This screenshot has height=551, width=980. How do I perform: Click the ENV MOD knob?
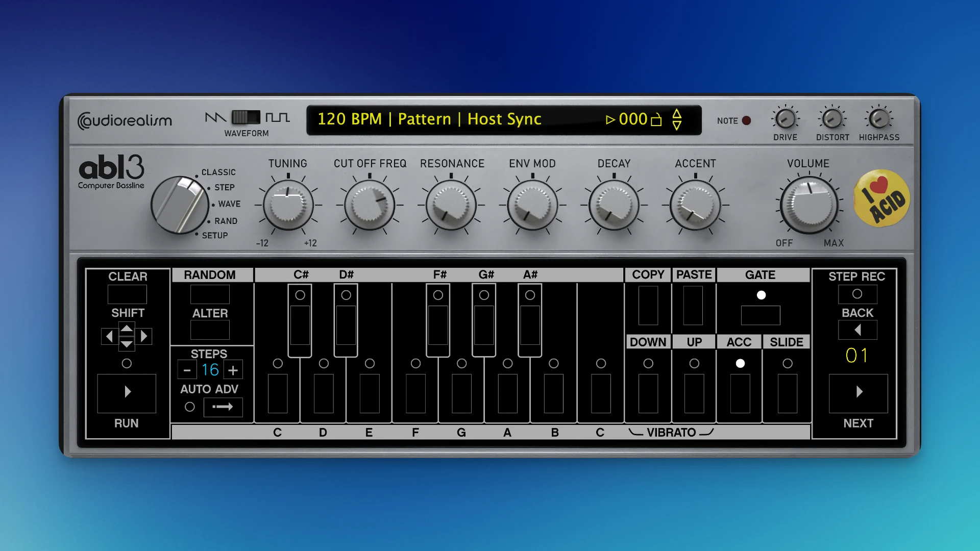(532, 205)
